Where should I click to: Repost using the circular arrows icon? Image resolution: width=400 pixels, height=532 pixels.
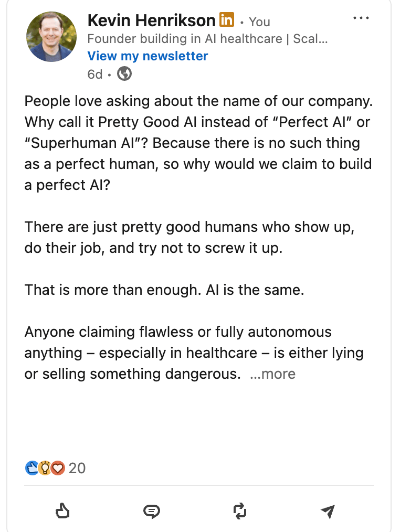[240, 510]
